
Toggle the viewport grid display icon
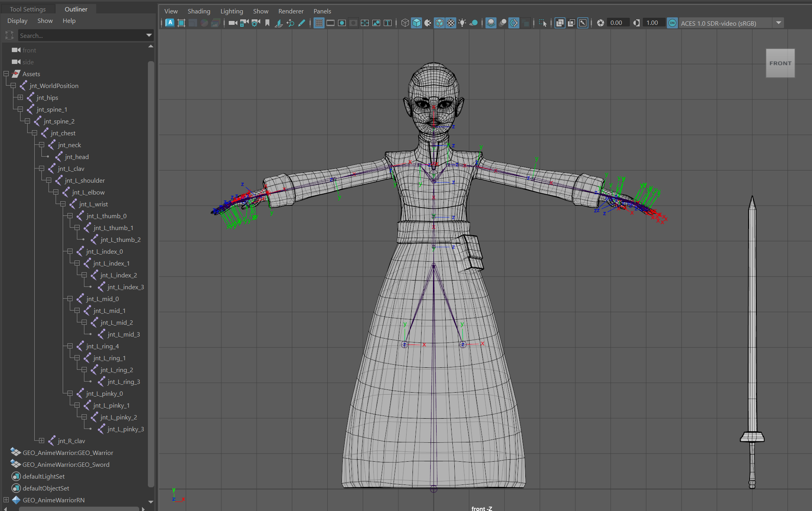(x=319, y=23)
